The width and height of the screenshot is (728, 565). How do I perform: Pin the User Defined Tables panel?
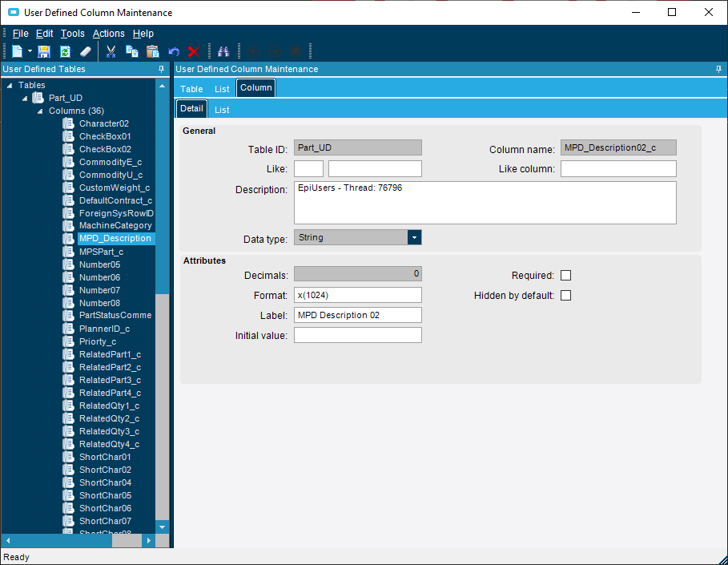[x=161, y=69]
